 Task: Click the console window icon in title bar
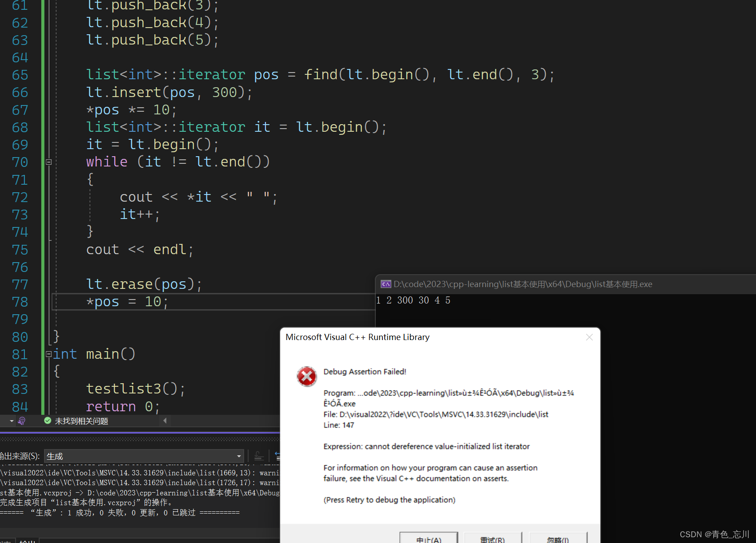[x=386, y=284]
